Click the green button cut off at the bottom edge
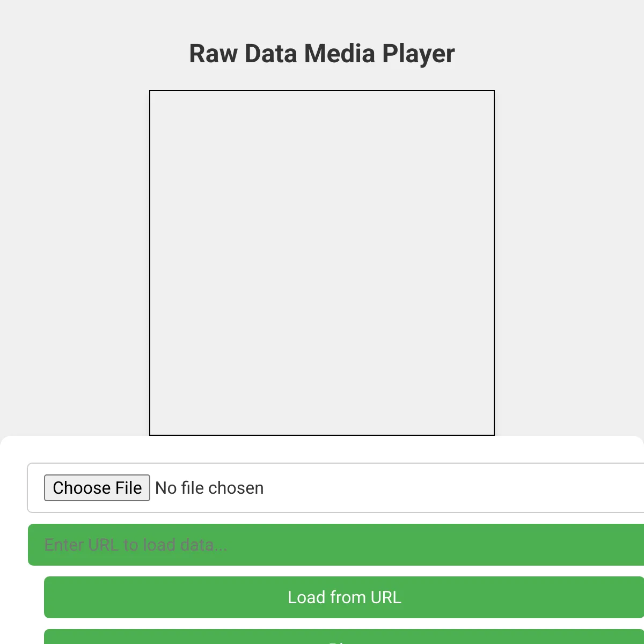 [343, 638]
